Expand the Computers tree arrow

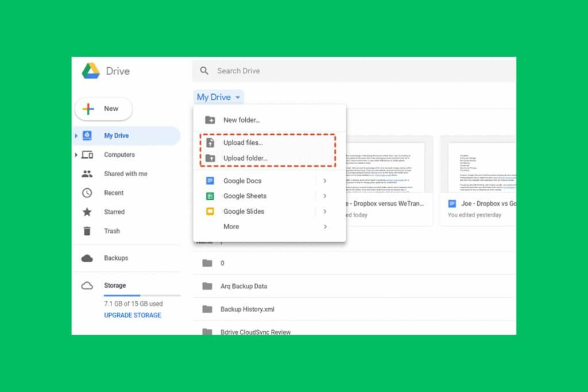point(76,155)
